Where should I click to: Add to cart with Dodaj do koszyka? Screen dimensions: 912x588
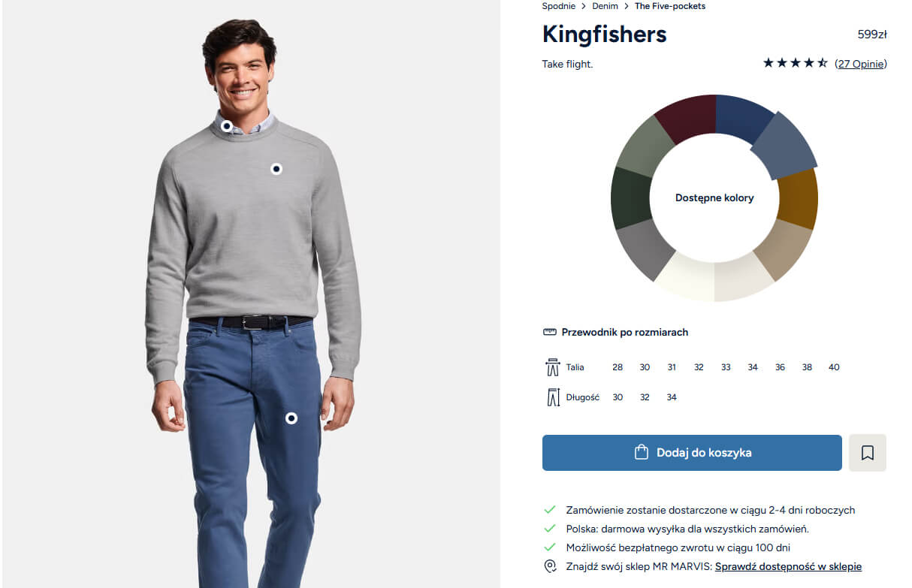tap(692, 453)
